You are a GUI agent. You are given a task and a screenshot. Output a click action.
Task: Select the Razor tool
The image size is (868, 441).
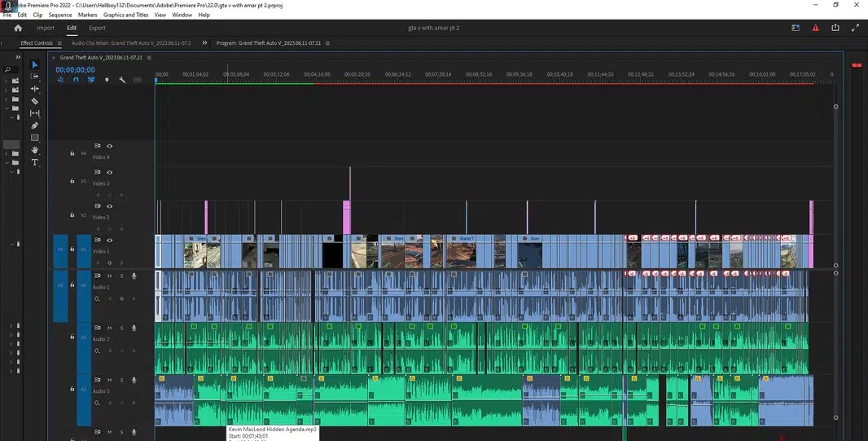tap(34, 101)
